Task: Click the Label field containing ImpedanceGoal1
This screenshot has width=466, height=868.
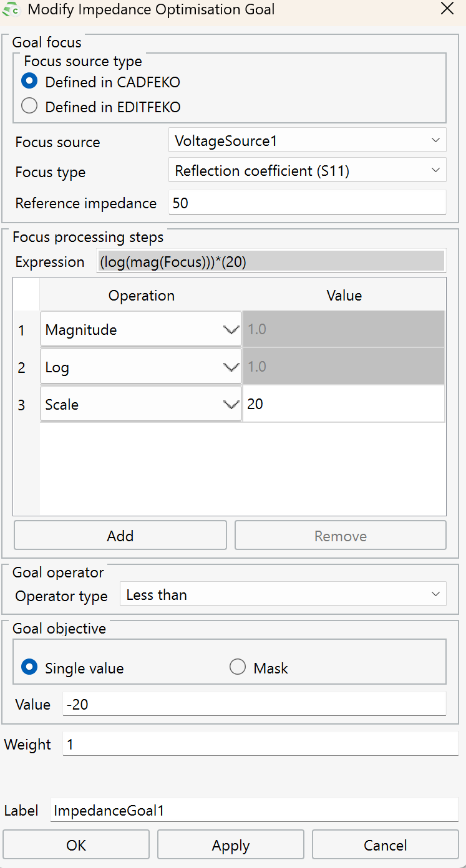Action: [254, 810]
